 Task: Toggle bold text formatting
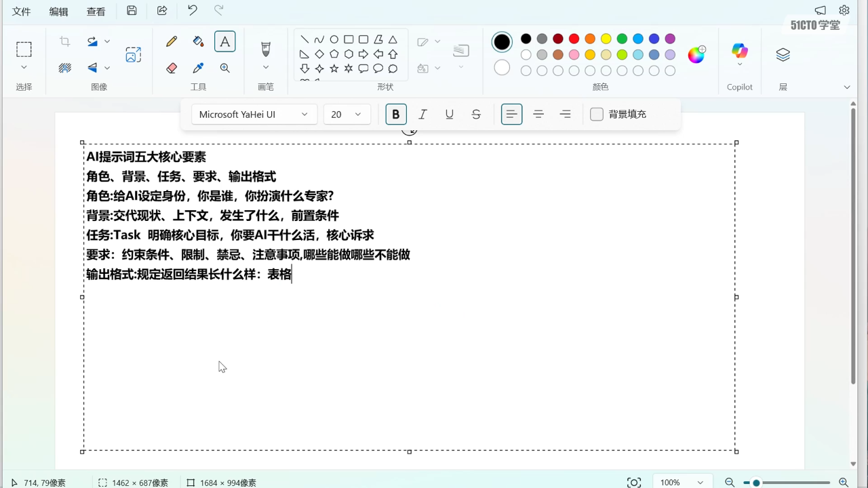[396, 115]
